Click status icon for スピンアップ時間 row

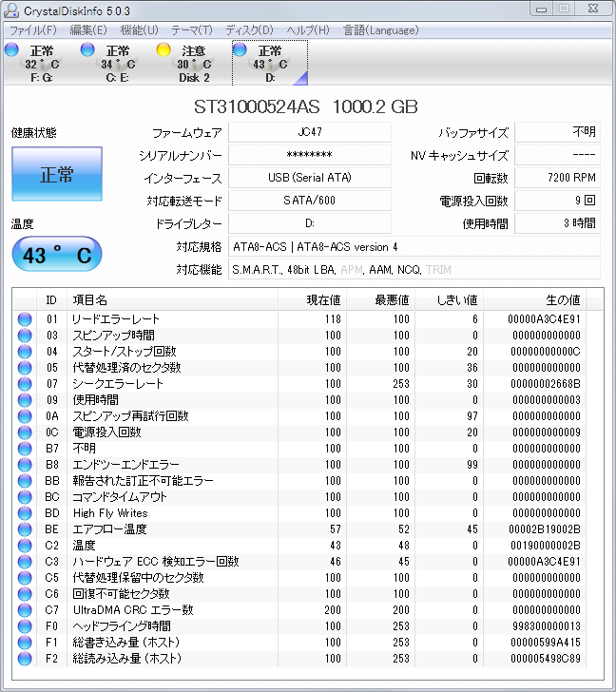[x=25, y=336]
